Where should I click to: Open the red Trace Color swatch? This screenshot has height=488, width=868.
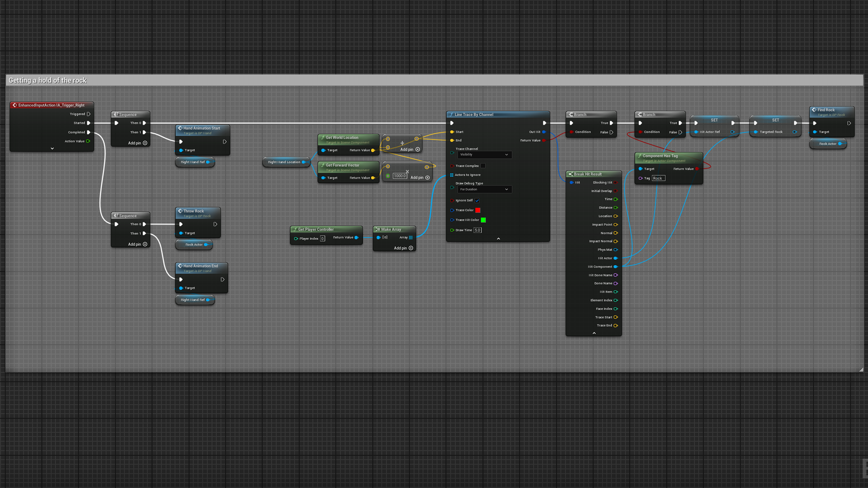click(x=478, y=210)
